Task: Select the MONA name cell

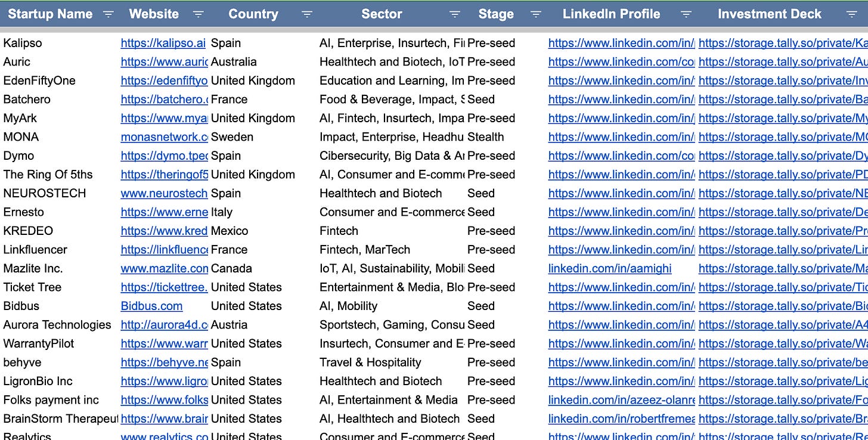Action: pyautogui.click(x=21, y=137)
